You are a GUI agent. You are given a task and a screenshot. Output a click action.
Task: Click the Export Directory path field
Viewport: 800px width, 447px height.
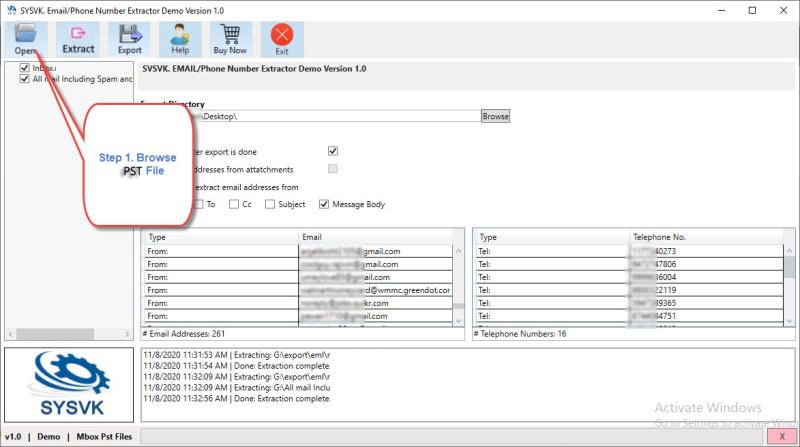tap(311, 116)
